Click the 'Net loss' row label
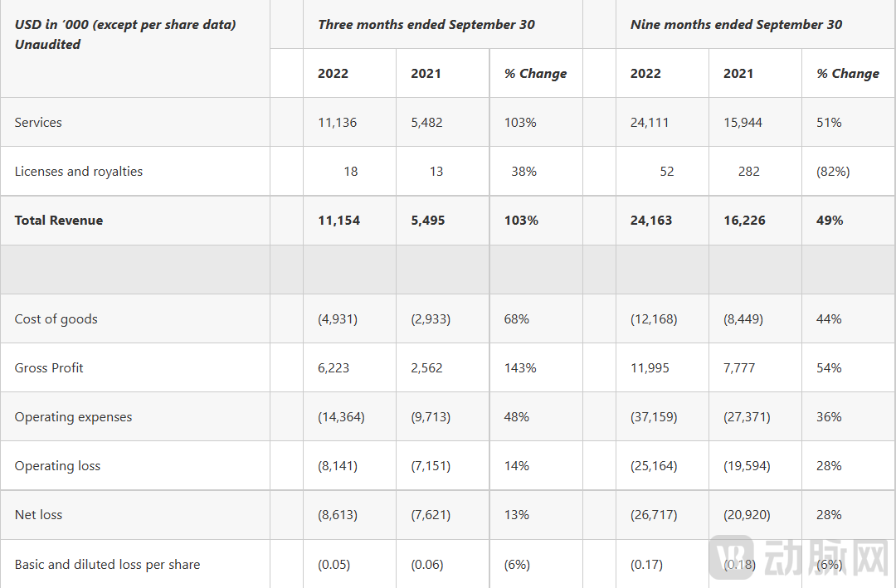Viewport: 896px width, 588px height. tap(38, 515)
